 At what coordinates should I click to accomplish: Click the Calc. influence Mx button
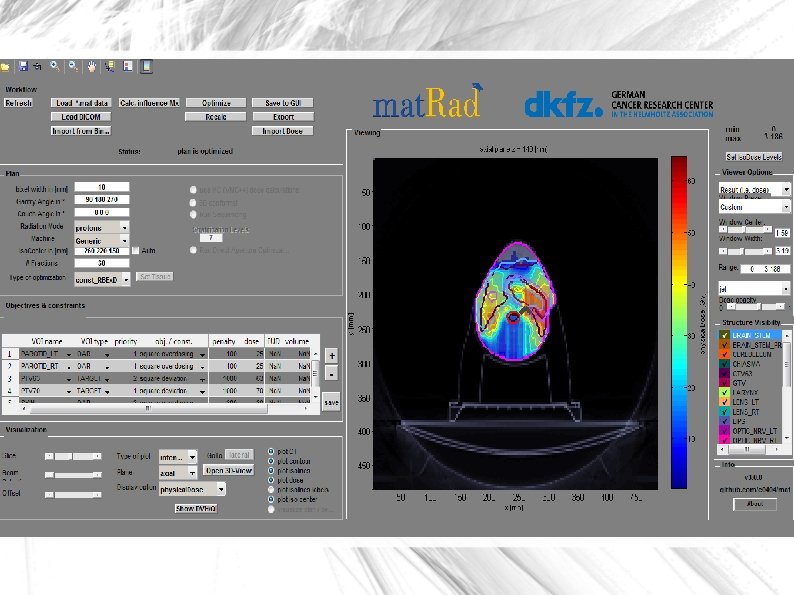point(149,103)
